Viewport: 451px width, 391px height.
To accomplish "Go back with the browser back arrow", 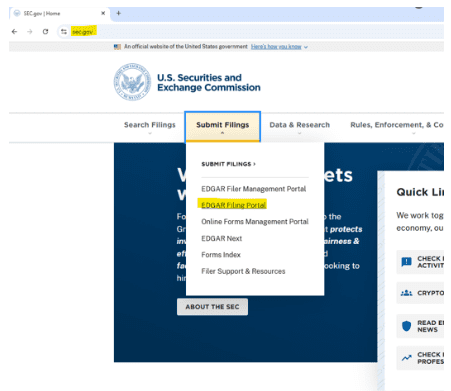I will [x=14, y=32].
